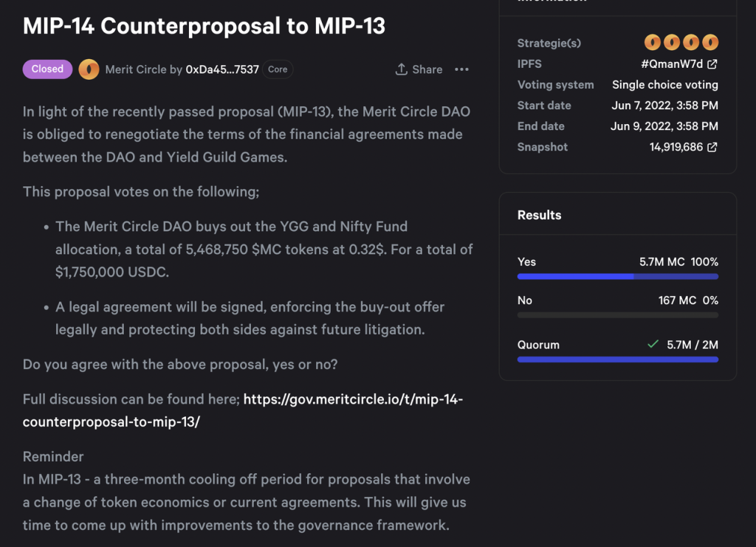Click the #QmanW7d IPFS hash link
This screenshot has height=547, width=756.
671,64
